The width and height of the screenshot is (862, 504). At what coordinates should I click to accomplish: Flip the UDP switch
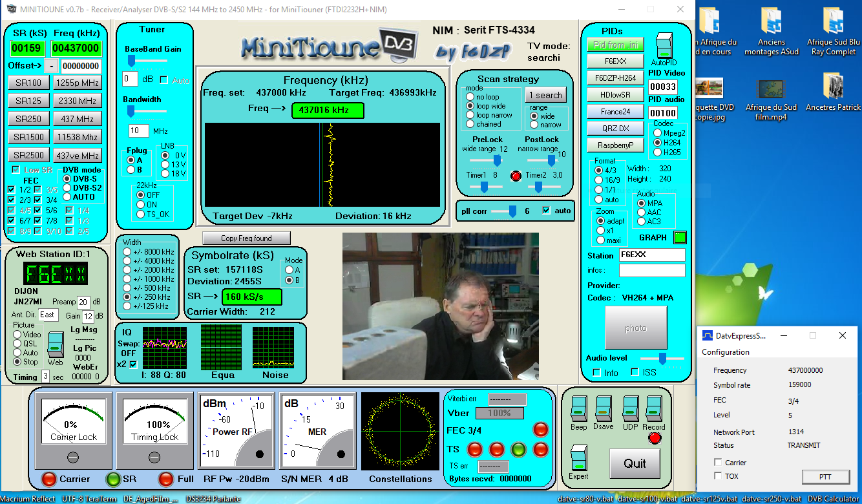[x=630, y=408]
